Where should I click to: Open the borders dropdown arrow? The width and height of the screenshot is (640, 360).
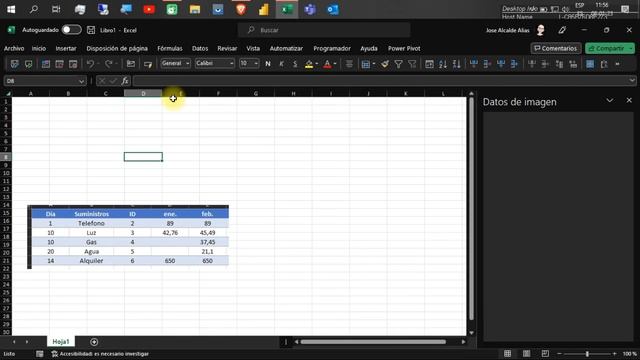(x=373, y=64)
